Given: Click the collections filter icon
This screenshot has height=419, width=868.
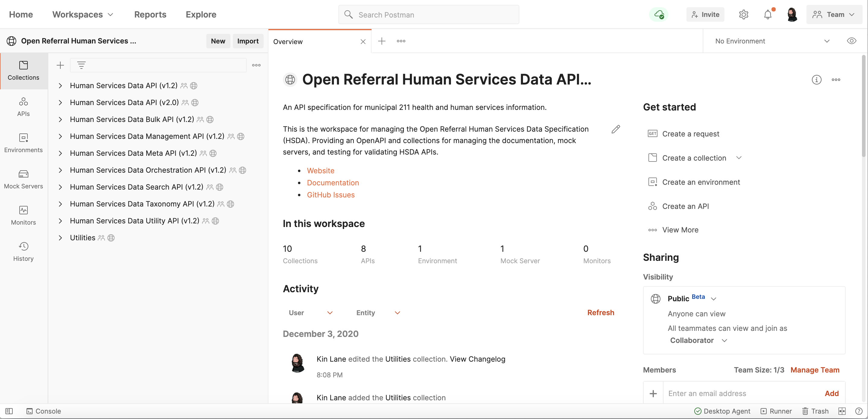Looking at the screenshot, I should coord(81,65).
